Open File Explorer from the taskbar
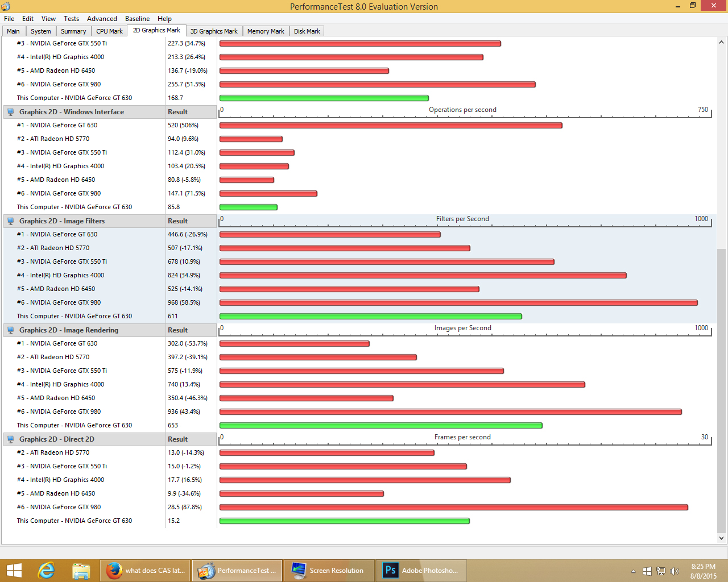Image resolution: width=728 pixels, height=582 pixels. pyautogui.click(x=81, y=571)
